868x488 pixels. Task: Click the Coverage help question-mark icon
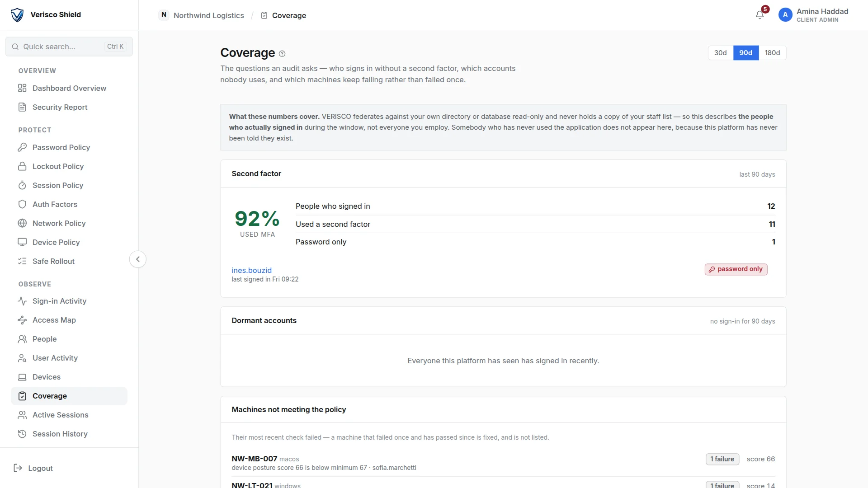(282, 54)
